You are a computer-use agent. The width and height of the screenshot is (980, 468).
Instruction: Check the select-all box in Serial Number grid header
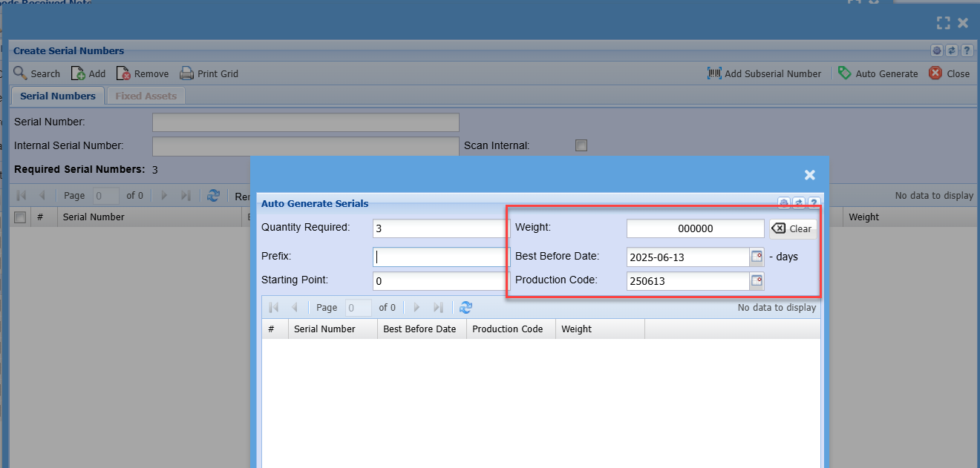(20, 217)
